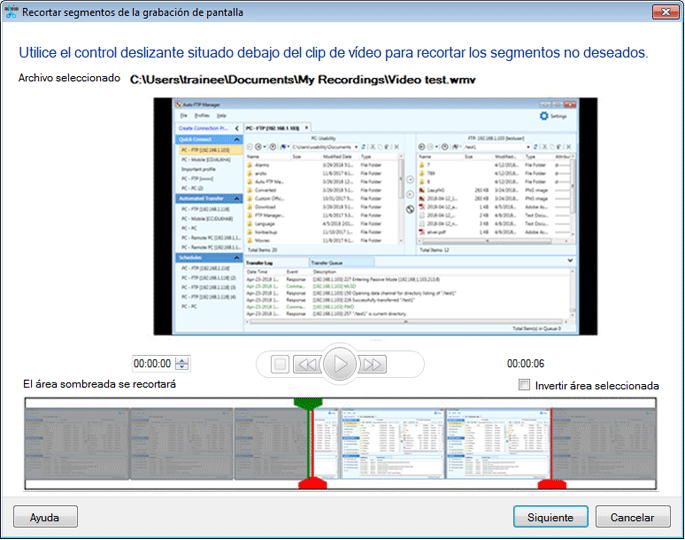Open Ayuda help
685x540 pixels.
coord(45,517)
